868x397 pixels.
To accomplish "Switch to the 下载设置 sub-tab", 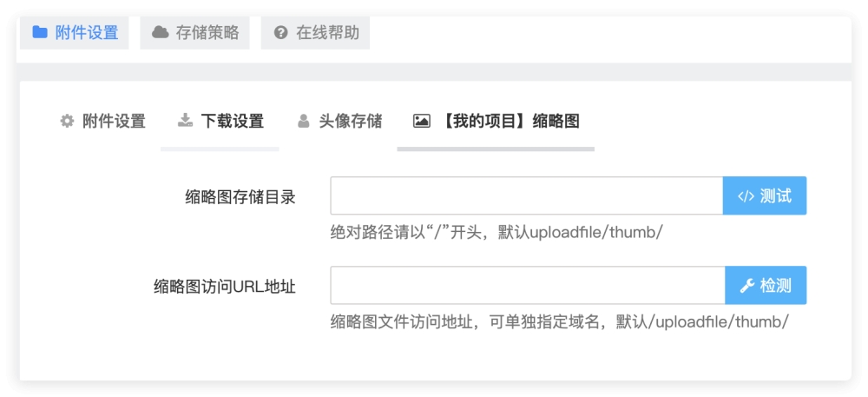I will [220, 122].
